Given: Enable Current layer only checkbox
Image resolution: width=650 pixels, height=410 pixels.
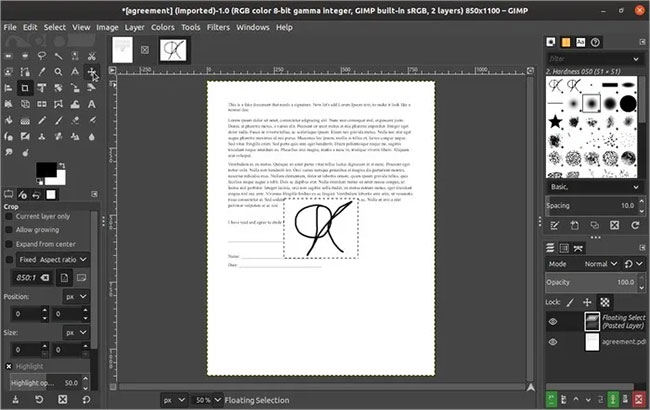Looking at the screenshot, I should (x=9, y=216).
